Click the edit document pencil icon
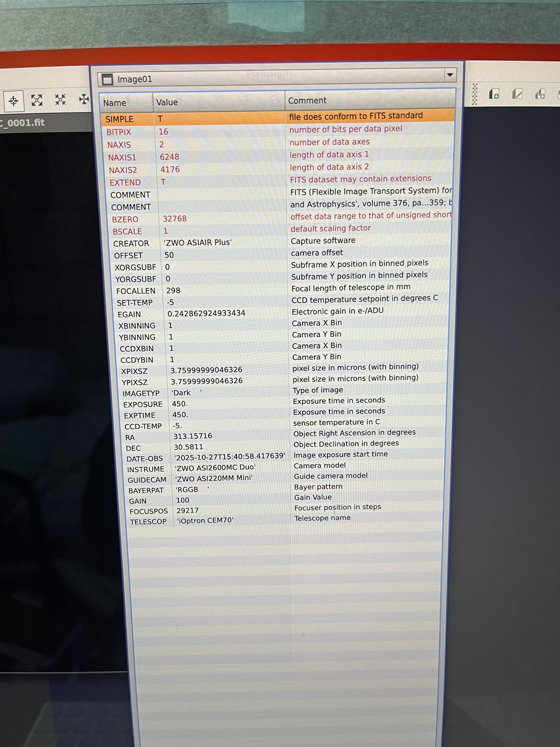Image resolution: width=560 pixels, height=747 pixels. [517, 94]
